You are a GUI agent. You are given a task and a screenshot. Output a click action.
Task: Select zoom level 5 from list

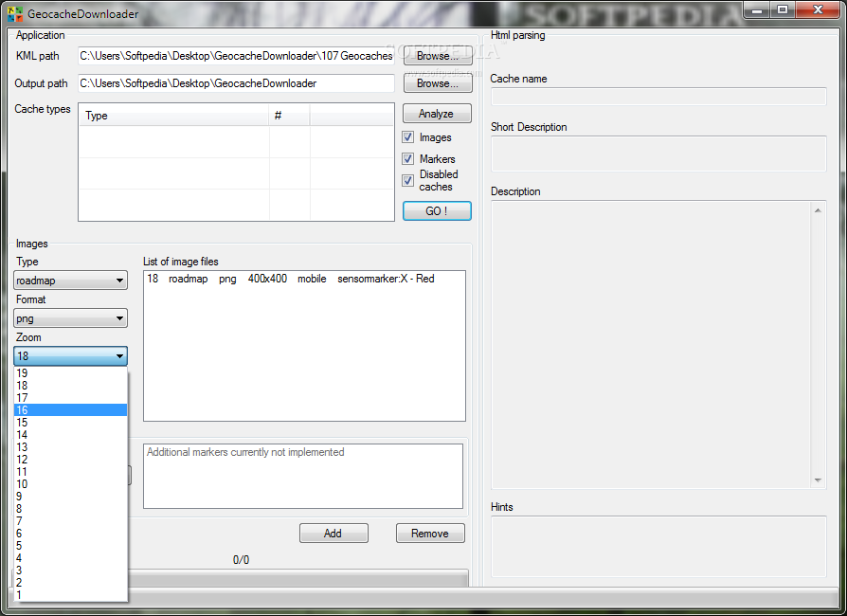click(x=71, y=546)
